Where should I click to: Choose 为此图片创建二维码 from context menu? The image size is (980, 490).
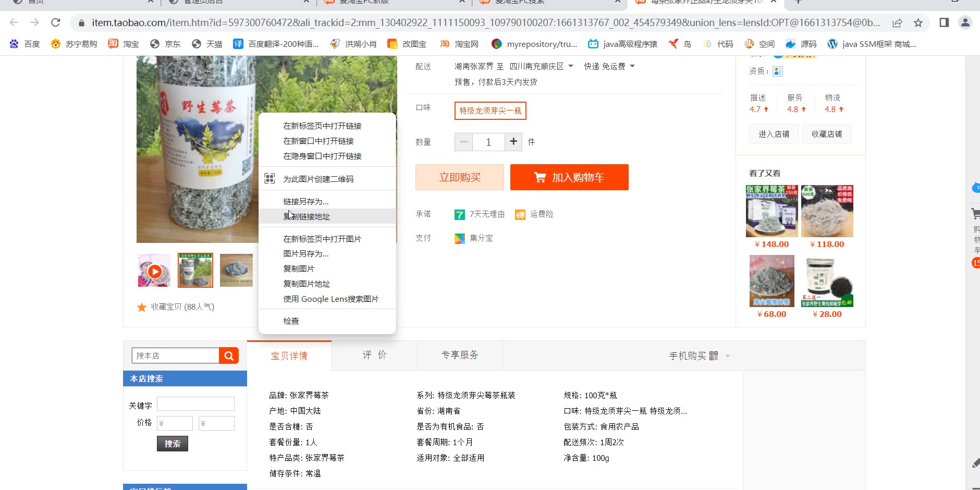[x=327, y=179]
